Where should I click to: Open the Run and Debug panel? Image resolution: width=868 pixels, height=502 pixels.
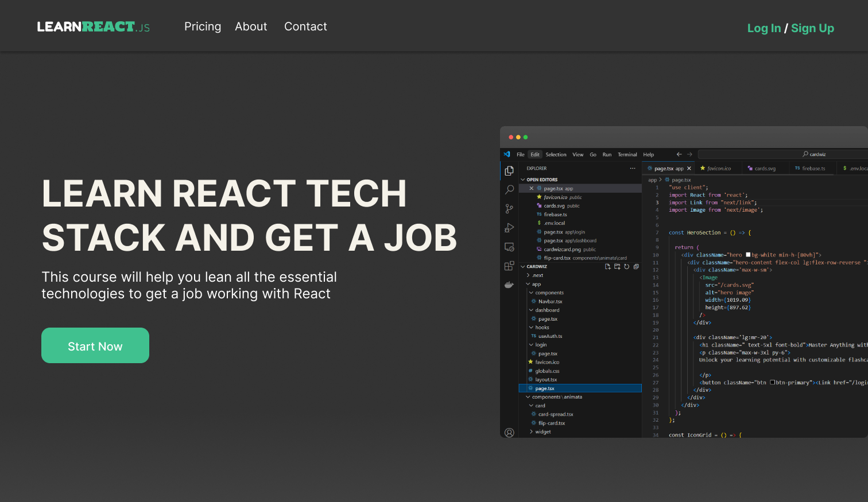[x=509, y=228]
